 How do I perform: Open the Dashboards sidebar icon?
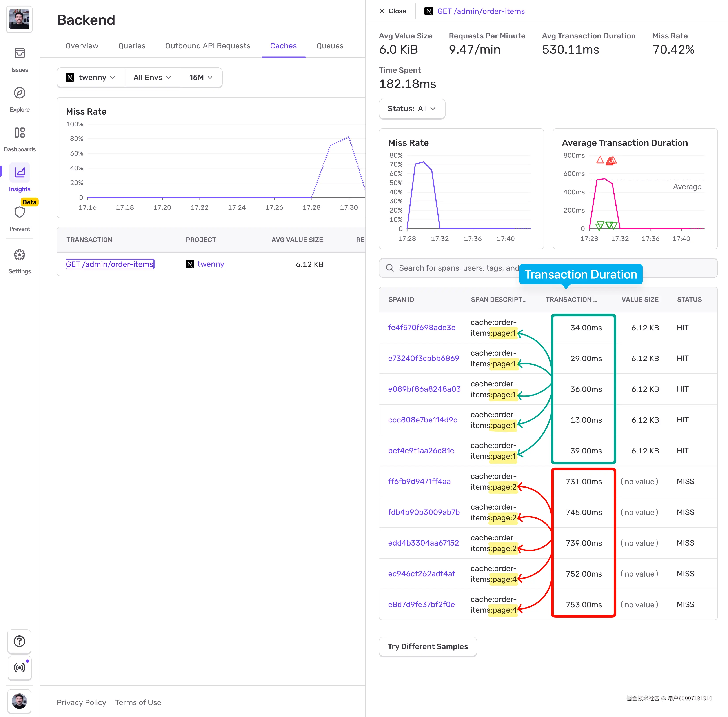[20, 133]
